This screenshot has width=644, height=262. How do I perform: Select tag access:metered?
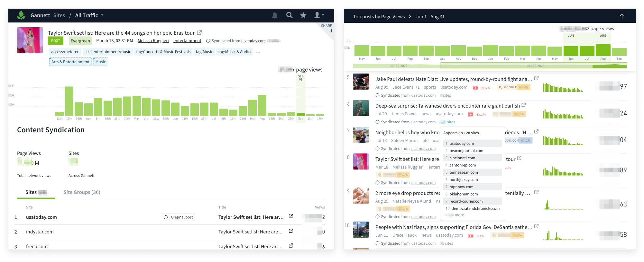65,52
